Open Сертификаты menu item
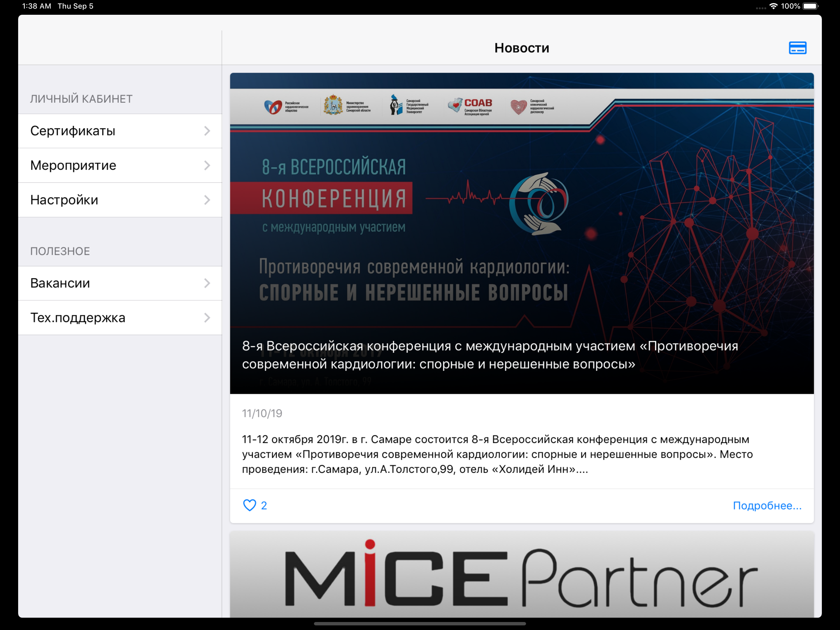This screenshot has height=630, width=840. [120, 131]
